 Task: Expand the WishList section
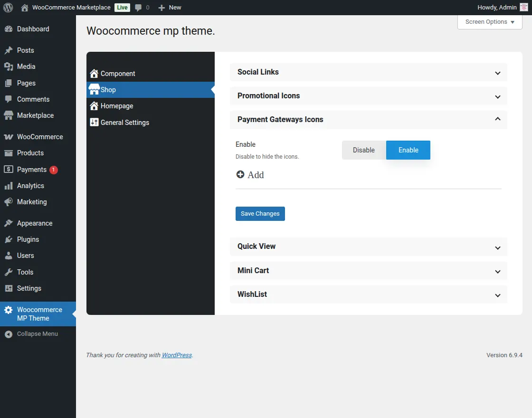click(369, 294)
